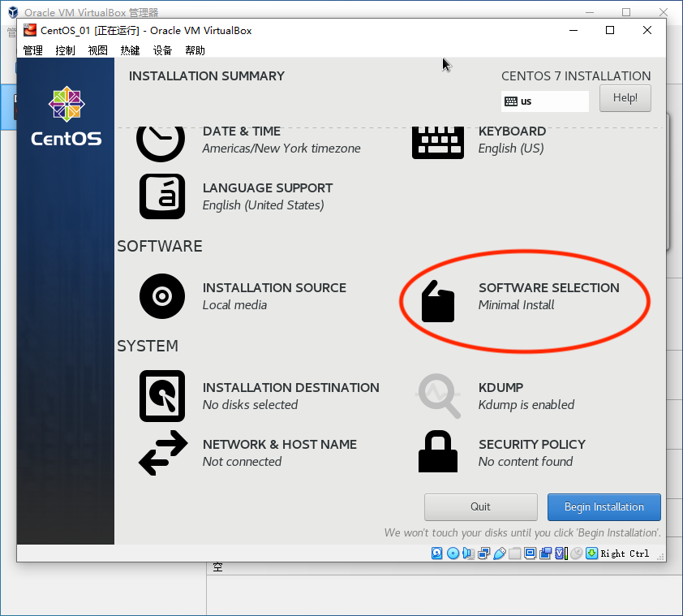683x616 pixels.
Task: Open the Keyboard layout spoke icon
Action: tap(438, 143)
